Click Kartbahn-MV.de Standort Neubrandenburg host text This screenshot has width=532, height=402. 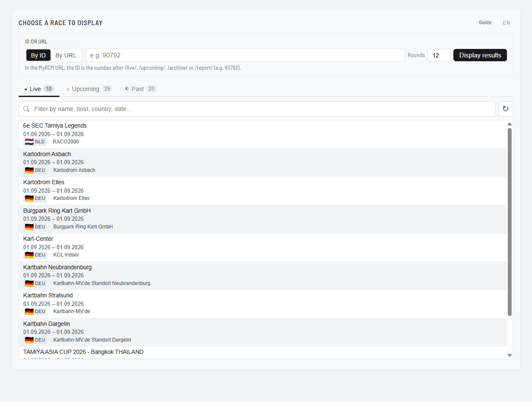point(102,283)
